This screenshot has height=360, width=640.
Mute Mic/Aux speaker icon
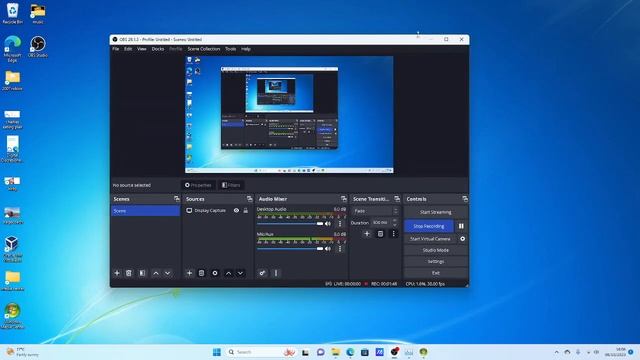point(328,249)
